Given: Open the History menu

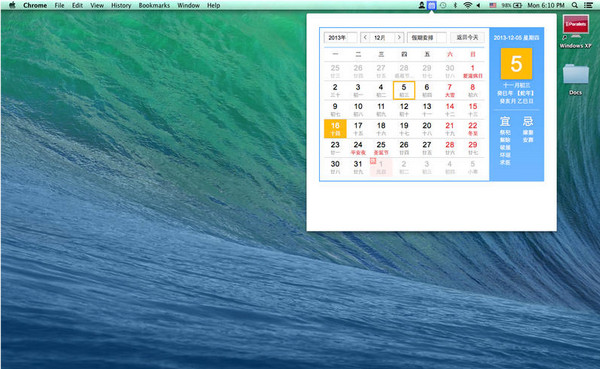Looking at the screenshot, I should pos(121,5).
